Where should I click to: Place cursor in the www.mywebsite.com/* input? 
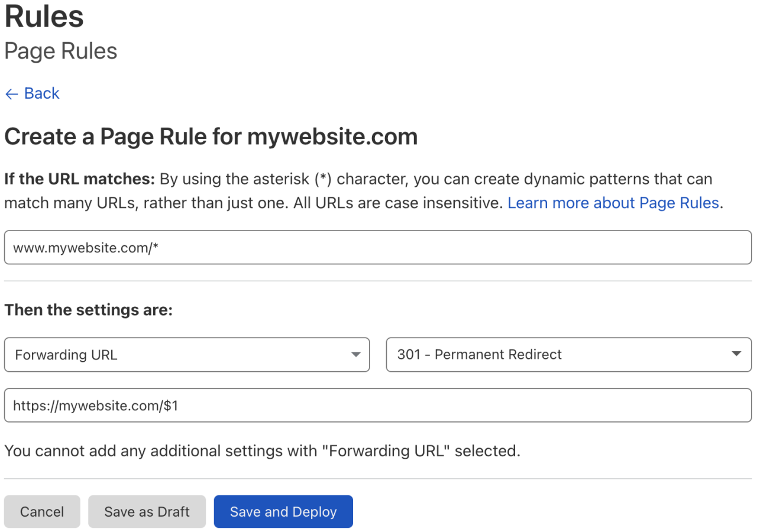pyautogui.click(x=377, y=247)
